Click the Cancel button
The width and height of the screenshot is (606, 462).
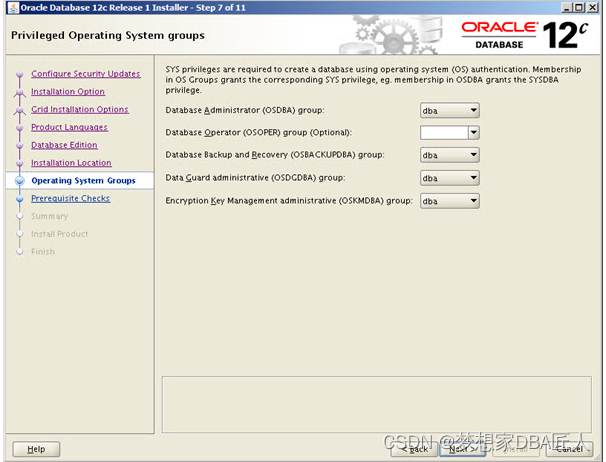coord(569,449)
